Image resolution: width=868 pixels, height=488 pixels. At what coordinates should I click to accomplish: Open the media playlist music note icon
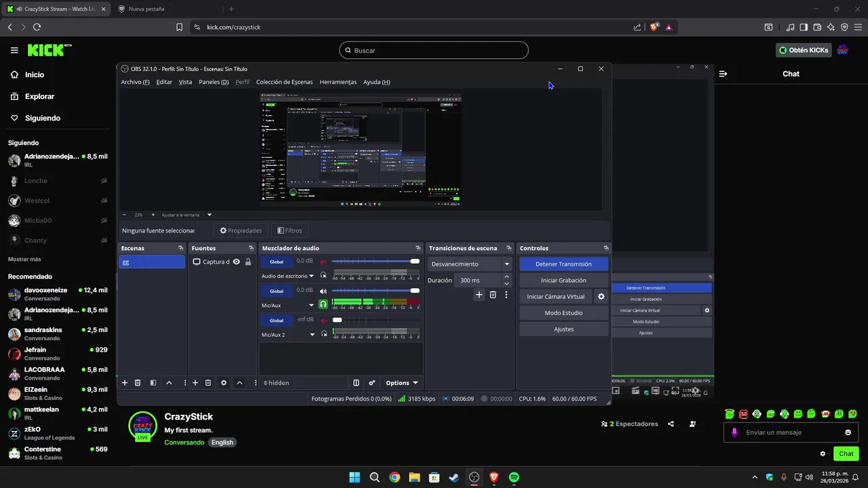tap(790, 27)
